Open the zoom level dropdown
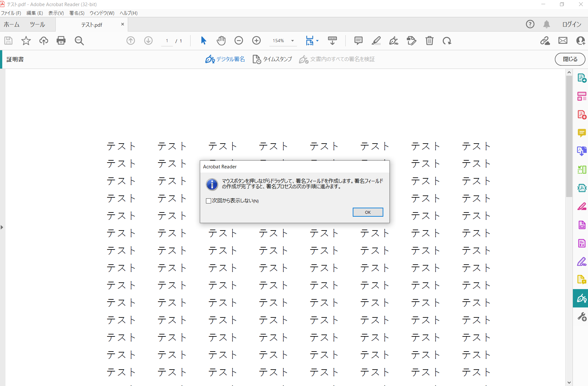Screen dimensions: 588x386 coord(292,41)
